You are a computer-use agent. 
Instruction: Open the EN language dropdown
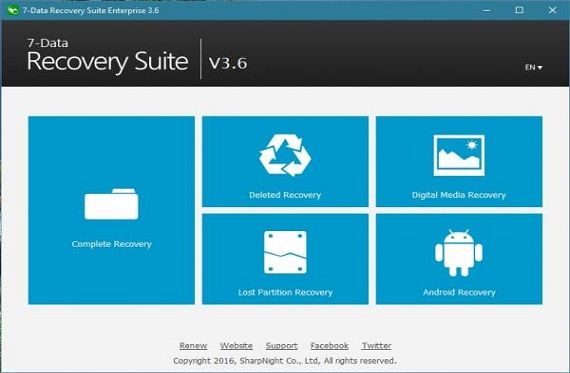click(x=533, y=67)
